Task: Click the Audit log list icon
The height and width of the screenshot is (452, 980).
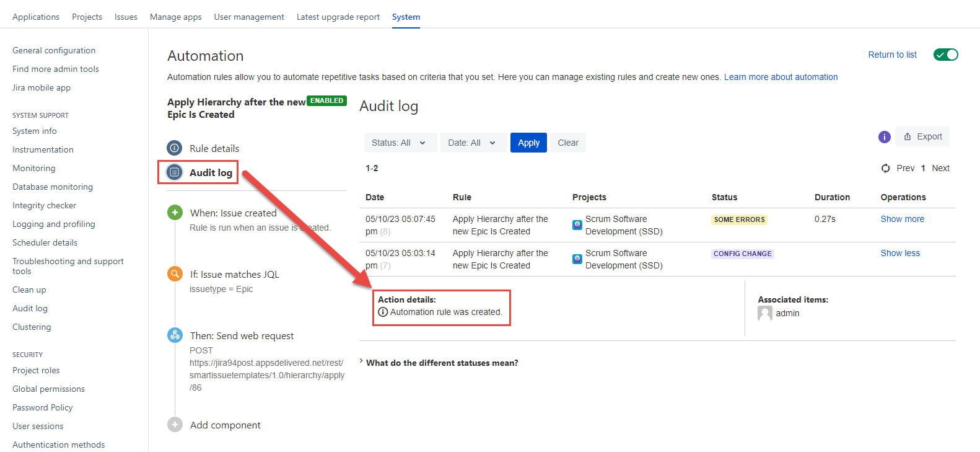Action: pos(175,172)
